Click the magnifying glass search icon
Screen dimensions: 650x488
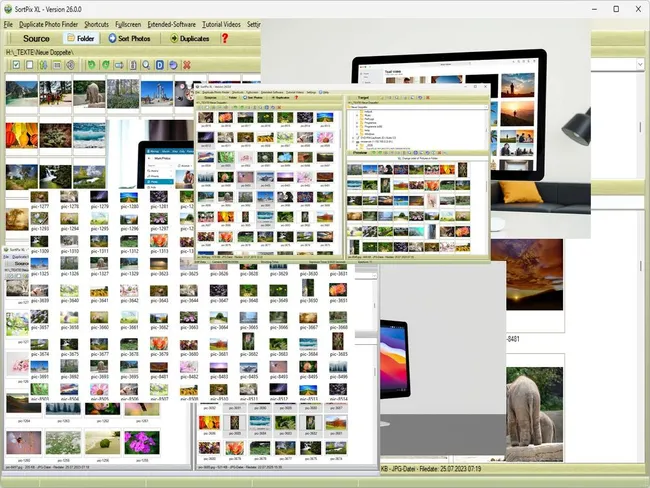pos(146,65)
